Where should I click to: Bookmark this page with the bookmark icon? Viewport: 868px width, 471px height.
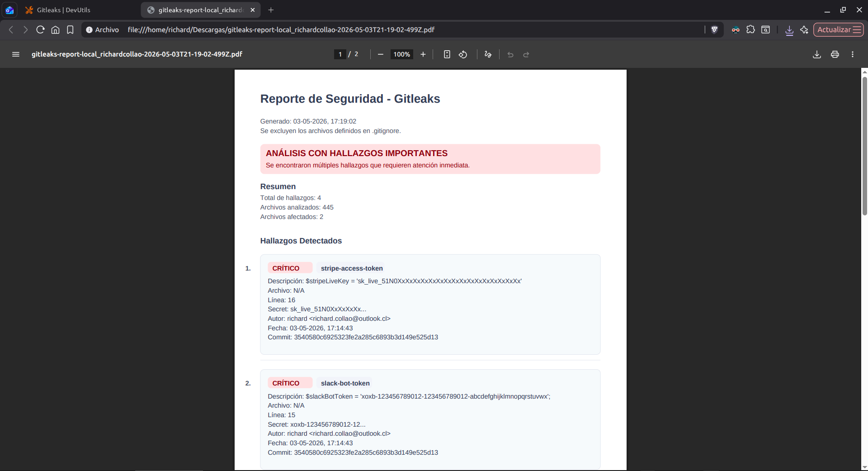coord(70,30)
